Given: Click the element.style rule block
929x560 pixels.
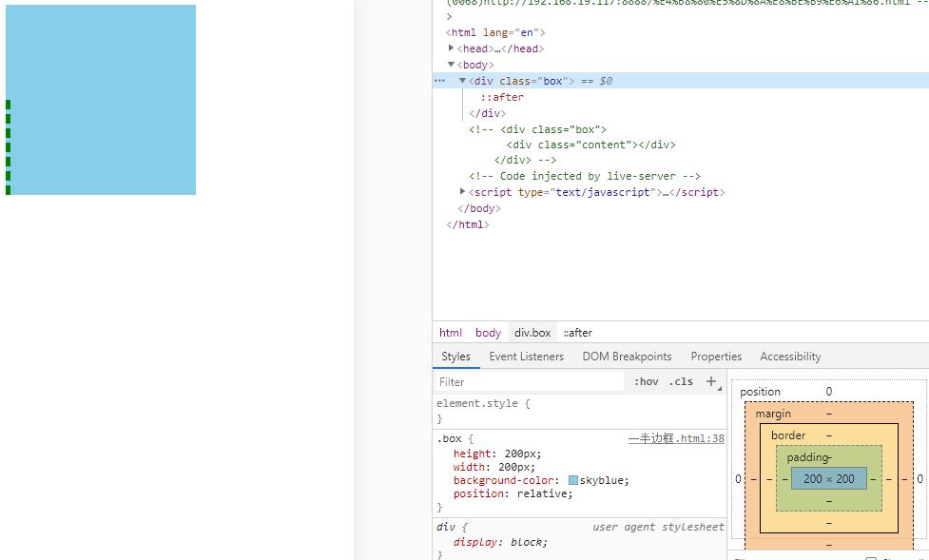Looking at the screenshot, I should (x=580, y=411).
